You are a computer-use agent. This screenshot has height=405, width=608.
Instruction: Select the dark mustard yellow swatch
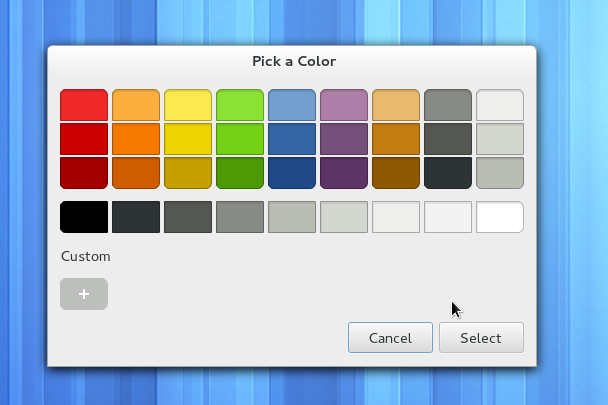[188, 173]
